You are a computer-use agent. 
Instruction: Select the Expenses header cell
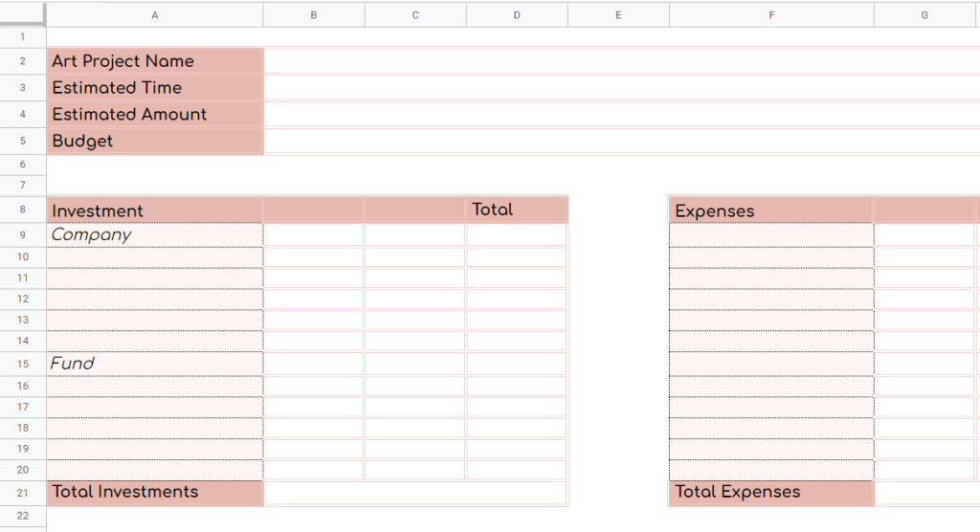770,211
